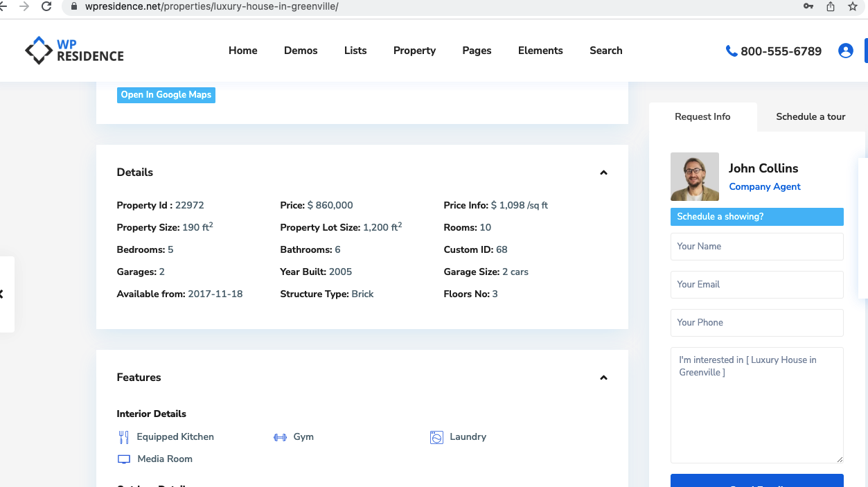Click the previous property arrow on left edge
This screenshot has height=487, width=868.
[x=2, y=294]
